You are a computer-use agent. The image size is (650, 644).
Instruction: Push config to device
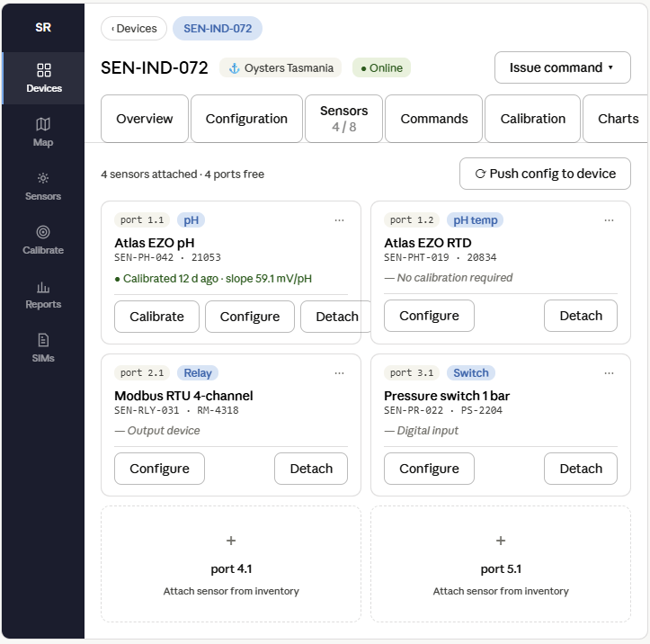click(545, 174)
